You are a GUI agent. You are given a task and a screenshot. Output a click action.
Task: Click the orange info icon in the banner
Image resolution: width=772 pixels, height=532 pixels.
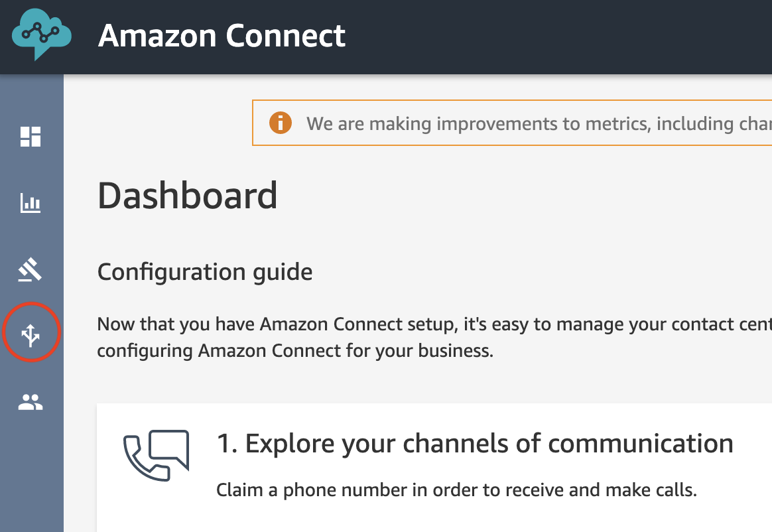280,123
